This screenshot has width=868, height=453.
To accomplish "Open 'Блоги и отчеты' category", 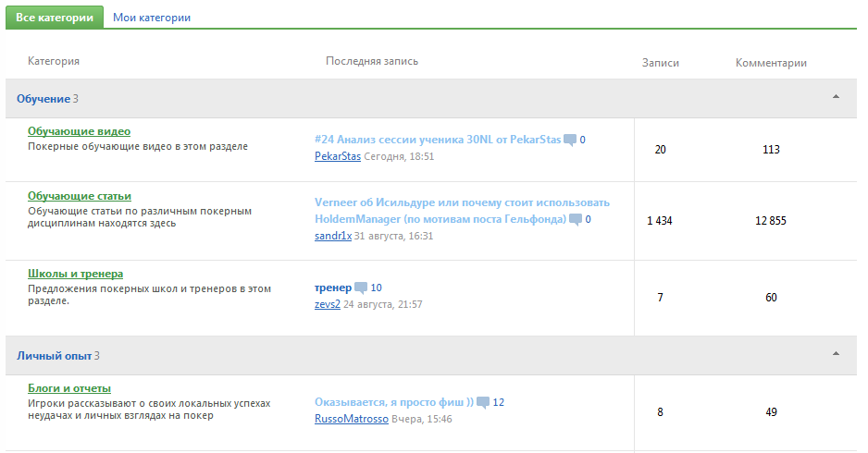I will [x=69, y=388].
